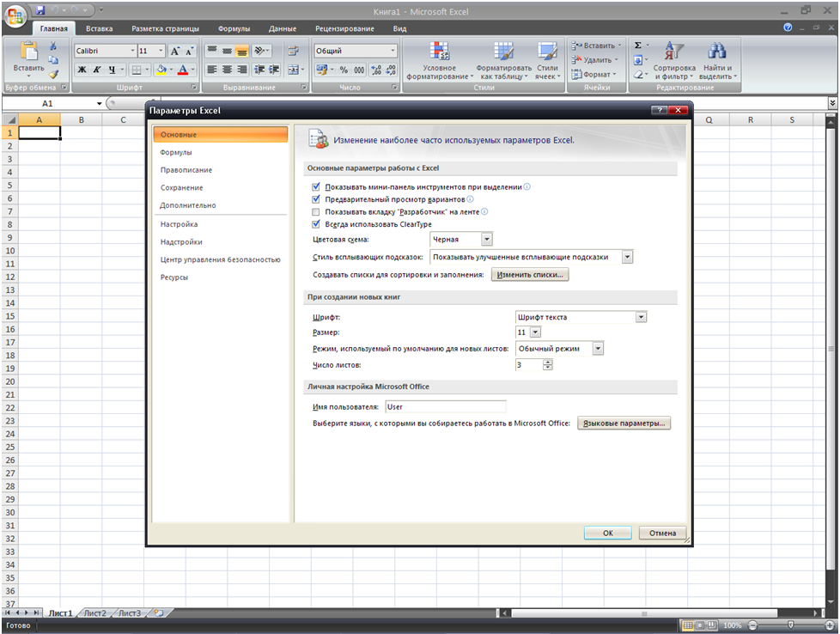
Task: Click the Format Painter brush icon
Action: (53, 75)
